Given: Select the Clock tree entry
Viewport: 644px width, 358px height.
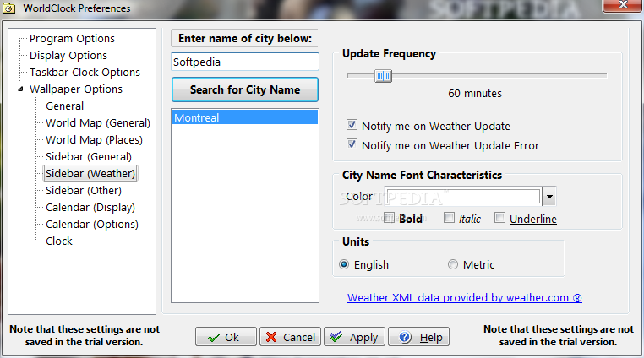Looking at the screenshot, I should (58, 241).
